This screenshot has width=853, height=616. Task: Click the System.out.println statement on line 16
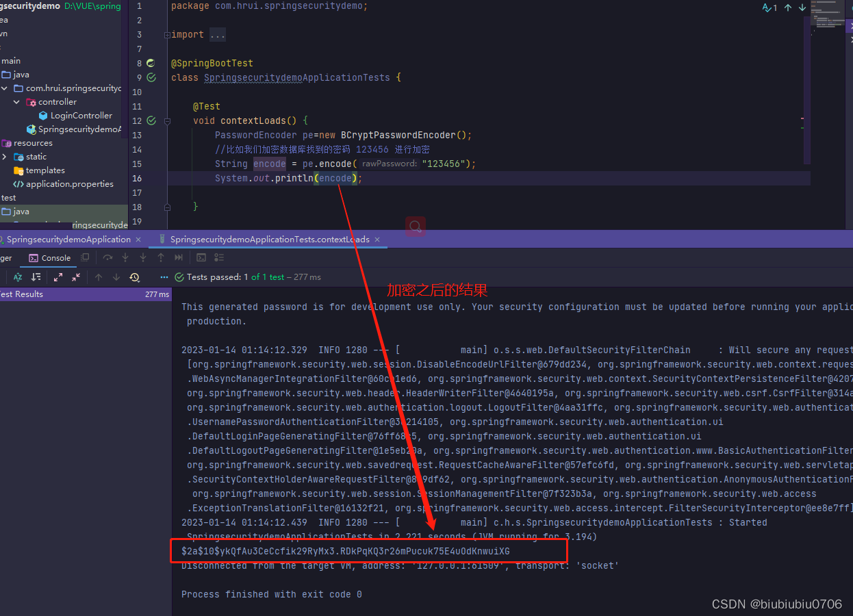[x=288, y=178]
